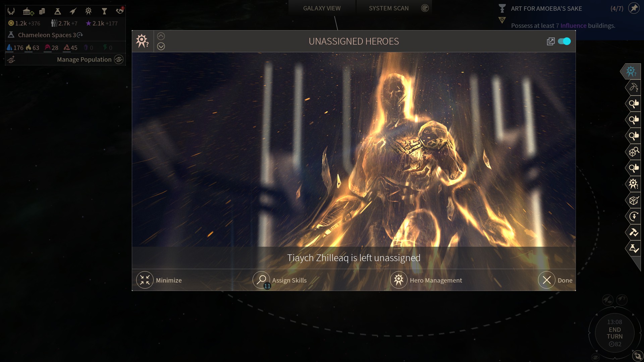Click the collapse hero panel icon

coord(161,36)
